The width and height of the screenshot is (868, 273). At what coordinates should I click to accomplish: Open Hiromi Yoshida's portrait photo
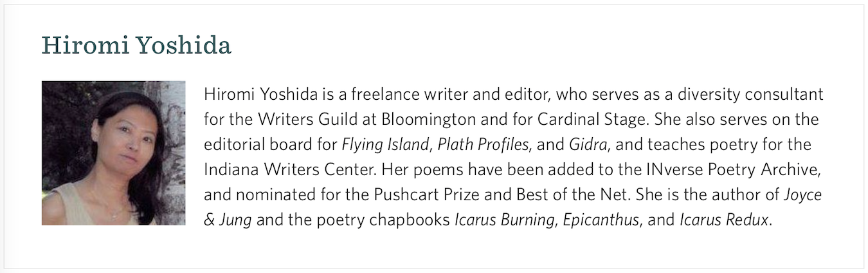114,153
